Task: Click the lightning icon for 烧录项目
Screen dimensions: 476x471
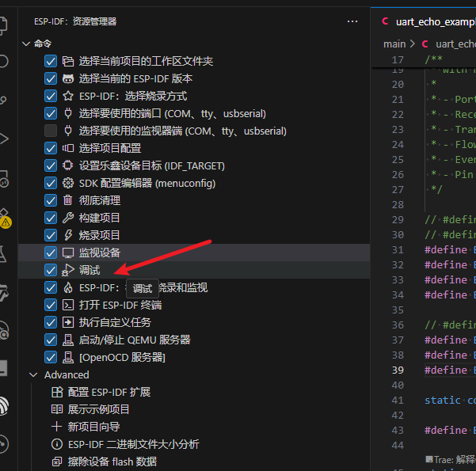Action: [68, 235]
